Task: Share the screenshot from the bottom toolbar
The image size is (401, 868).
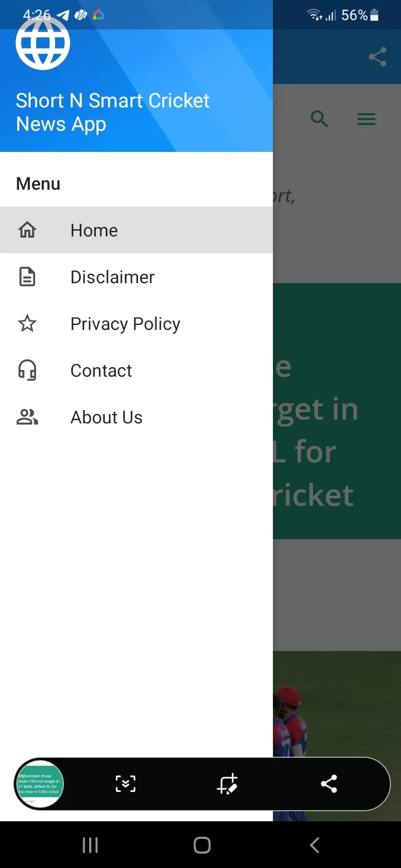Action: [329, 783]
